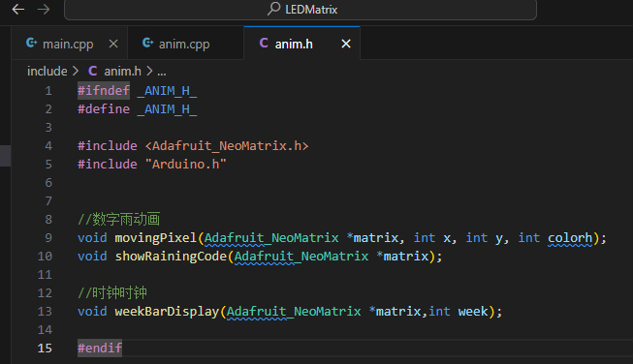Place cursor on #ifndef directive
Image resolution: width=633 pixels, height=364 pixels.
pyautogui.click(x=104, y=91)
